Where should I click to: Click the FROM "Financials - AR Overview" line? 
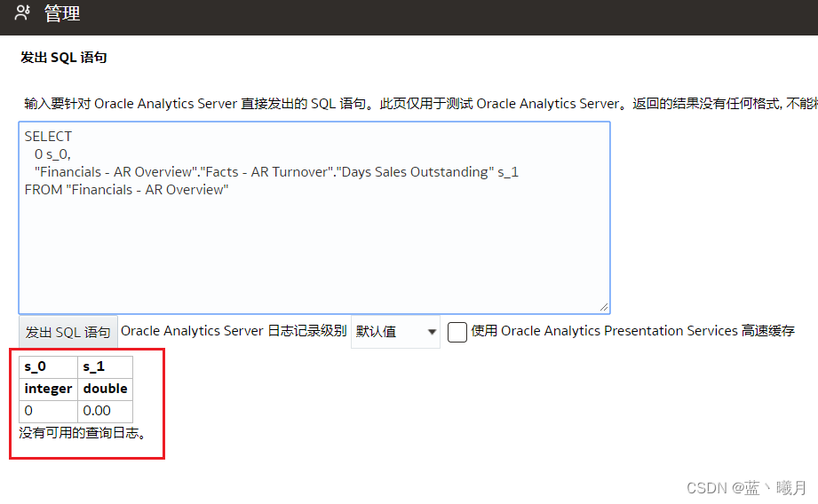[x=126, y=190]
